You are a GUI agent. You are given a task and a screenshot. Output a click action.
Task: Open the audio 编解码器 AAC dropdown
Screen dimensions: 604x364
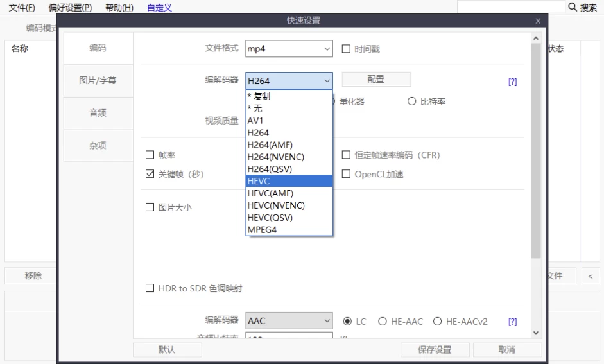[x=289, y=321]
